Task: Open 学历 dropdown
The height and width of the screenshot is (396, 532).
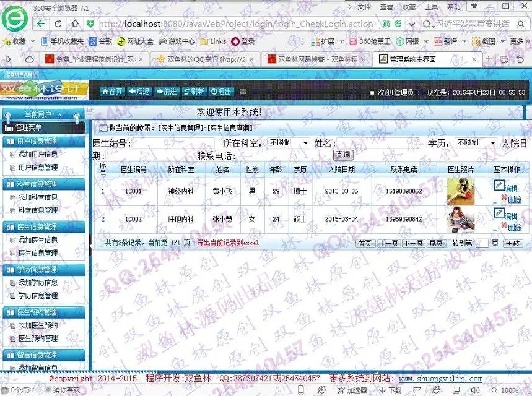Action: pyautogui.click(x=476, y=143)
